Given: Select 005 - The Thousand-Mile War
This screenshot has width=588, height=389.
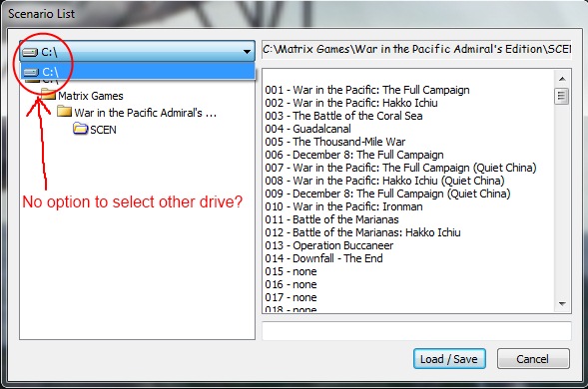Looking at the screenshot, I should coord(334,142).
